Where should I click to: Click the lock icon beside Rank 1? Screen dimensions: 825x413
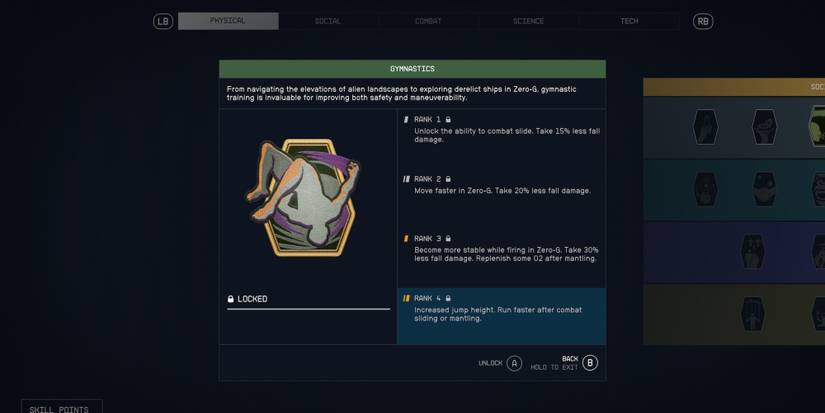pyautogui.click(x=448, y=119)
